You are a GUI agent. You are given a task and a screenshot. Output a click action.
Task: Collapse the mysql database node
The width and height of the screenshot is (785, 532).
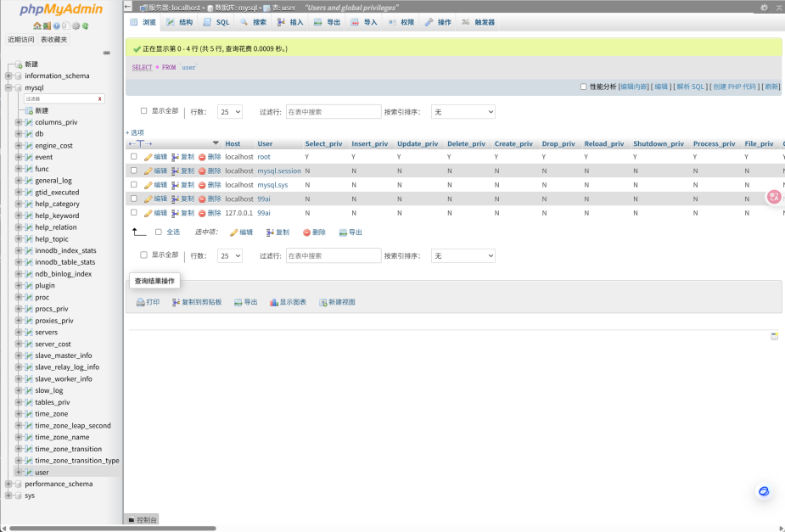(8, 87)
